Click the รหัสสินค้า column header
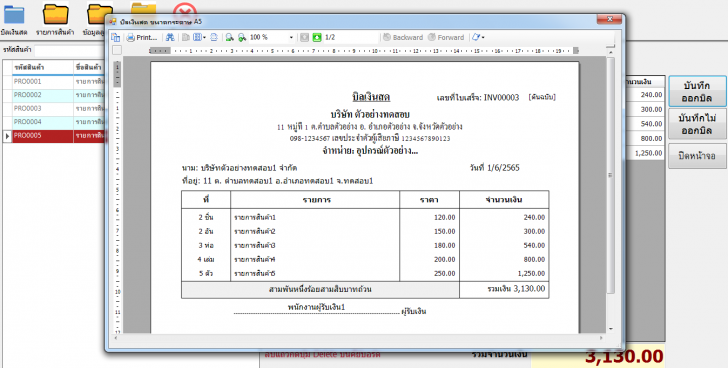The height and width of the screenshot is (368, 728). [43, 68]
